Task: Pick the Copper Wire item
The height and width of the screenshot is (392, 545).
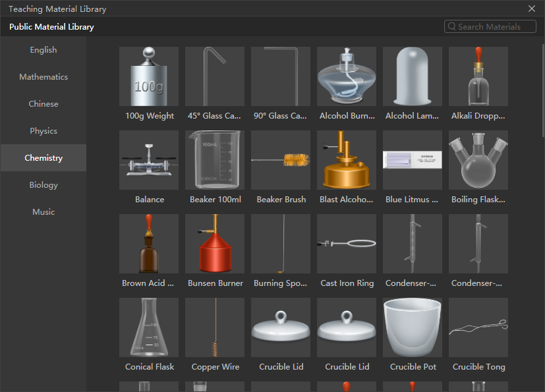Action: (215, 327)
